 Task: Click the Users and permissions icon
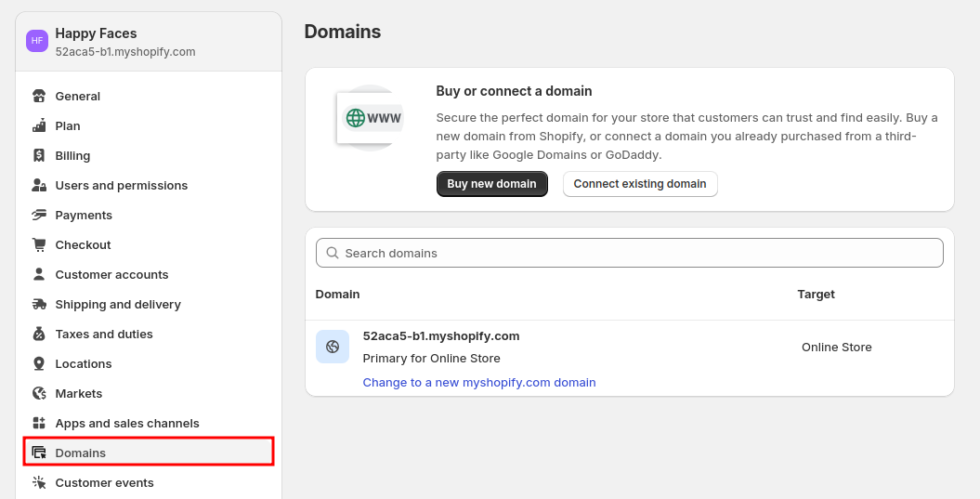39,185
